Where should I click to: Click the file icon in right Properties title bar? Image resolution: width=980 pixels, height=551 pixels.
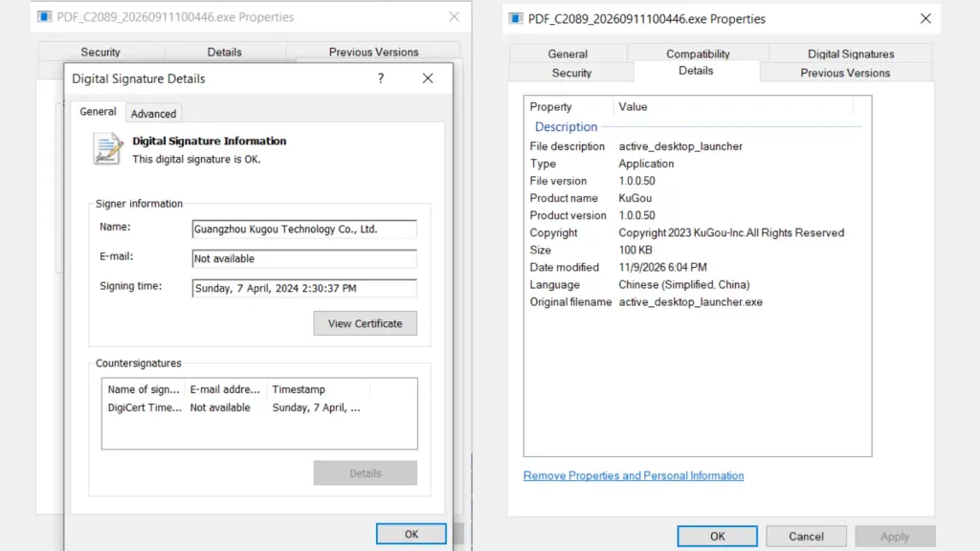click(x=516, y=19)
